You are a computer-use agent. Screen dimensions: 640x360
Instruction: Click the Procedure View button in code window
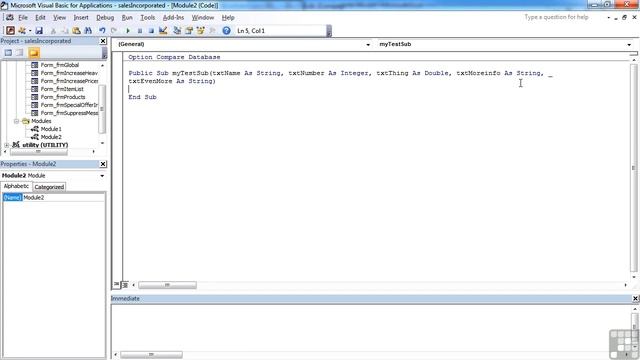coord(117,284)
